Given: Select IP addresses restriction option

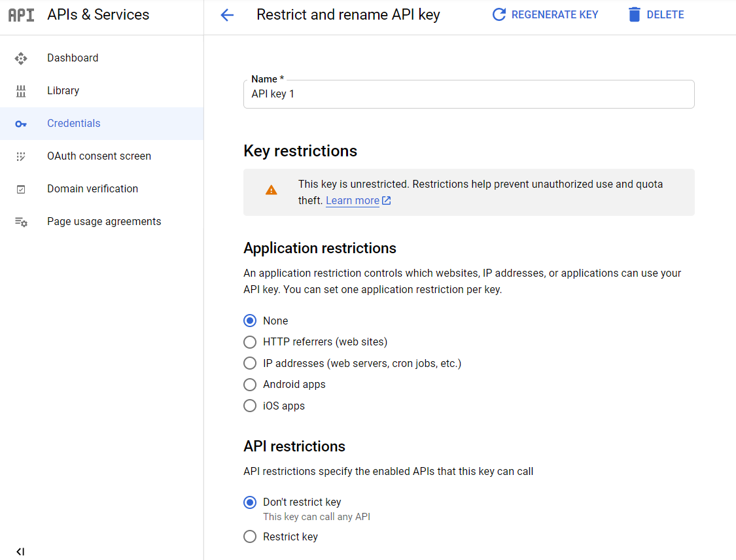Looking at the screenshot, I should [250, 363].
